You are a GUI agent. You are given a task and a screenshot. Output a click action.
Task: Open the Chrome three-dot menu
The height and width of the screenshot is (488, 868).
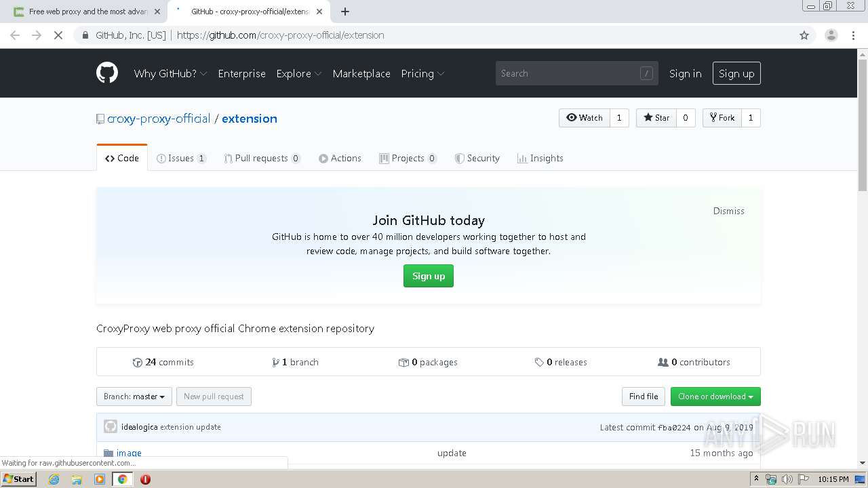tap(854, 35)
